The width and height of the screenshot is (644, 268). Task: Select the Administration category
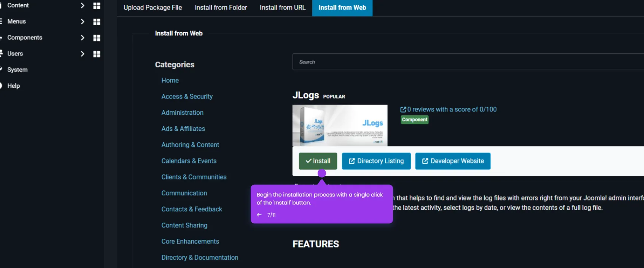pos(182,113)
